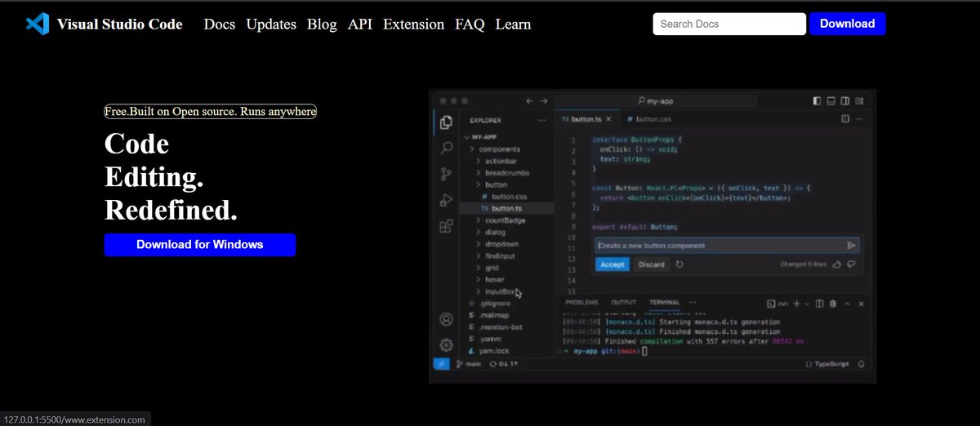Open the Docs nav link
Screen dimensions: 980x426
[220, 24]
